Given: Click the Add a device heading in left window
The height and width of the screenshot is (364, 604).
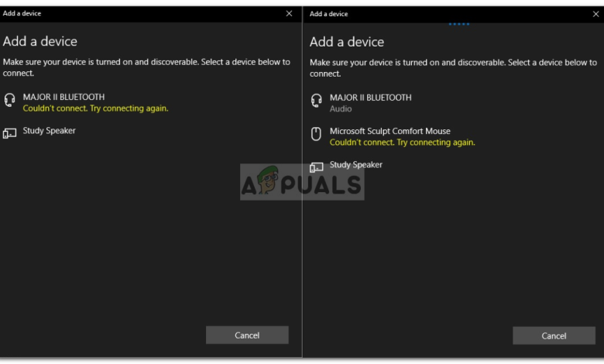Looking at the screenshot, I should 40,41.
